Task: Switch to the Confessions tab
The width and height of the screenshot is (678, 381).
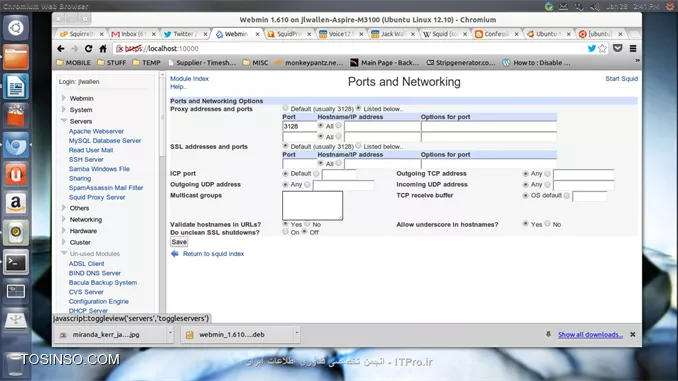Action: point(496,34)
